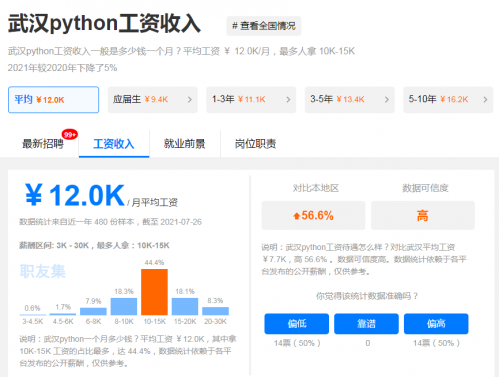Click the 数据可信度 heading

click(425, 188)
